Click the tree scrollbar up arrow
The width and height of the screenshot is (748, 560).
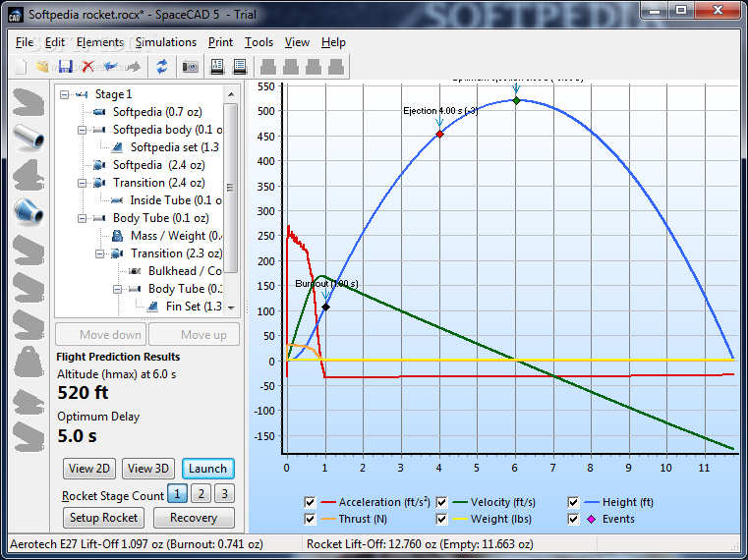click(231, 94)
